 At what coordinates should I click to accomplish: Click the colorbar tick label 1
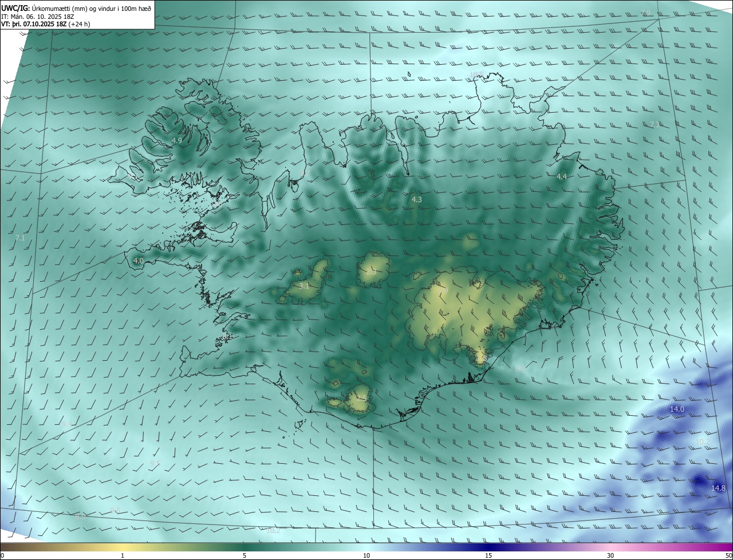pos(123,555)
